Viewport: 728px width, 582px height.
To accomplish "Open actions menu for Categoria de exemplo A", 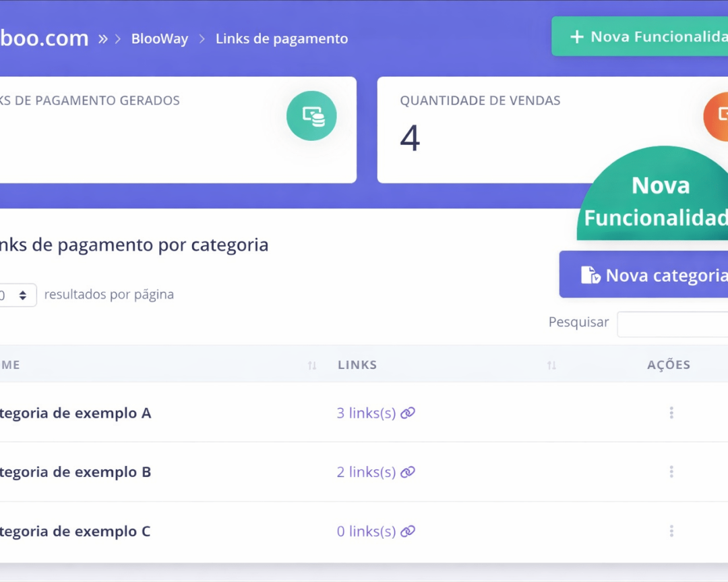I will tap(671, 413).
